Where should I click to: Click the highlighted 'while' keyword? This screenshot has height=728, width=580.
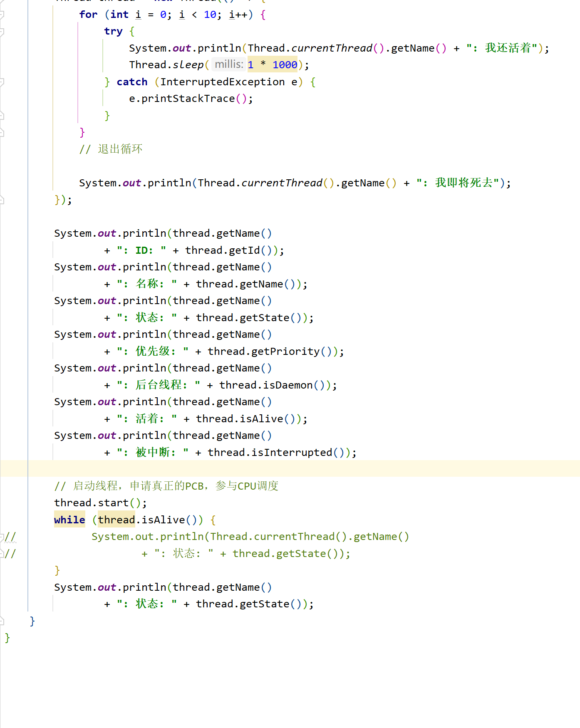pos(69,520)
